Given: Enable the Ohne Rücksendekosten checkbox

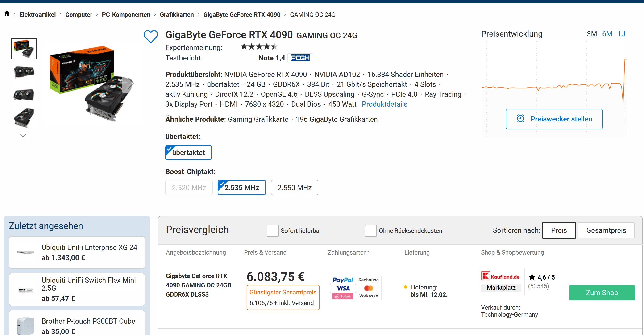Looking at the screenshot, I should click(370, 230).
